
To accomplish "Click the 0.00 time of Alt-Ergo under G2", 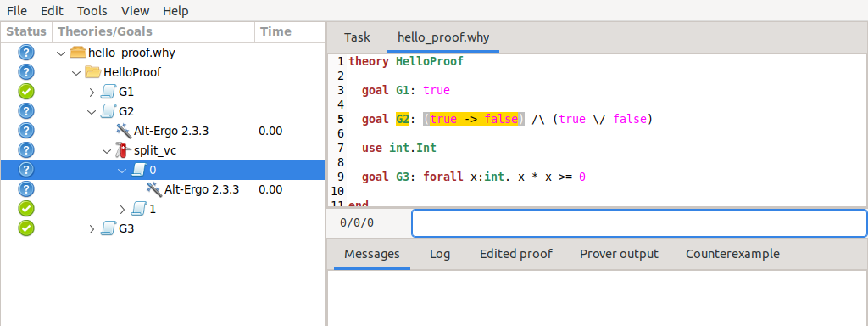I will click(x=270, y=131).
